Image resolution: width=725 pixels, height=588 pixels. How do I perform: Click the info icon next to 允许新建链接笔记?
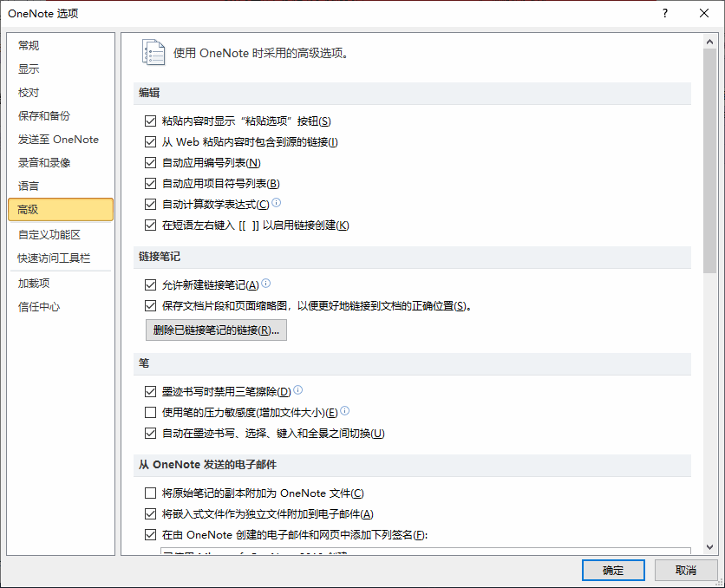(x=266, y=284)
